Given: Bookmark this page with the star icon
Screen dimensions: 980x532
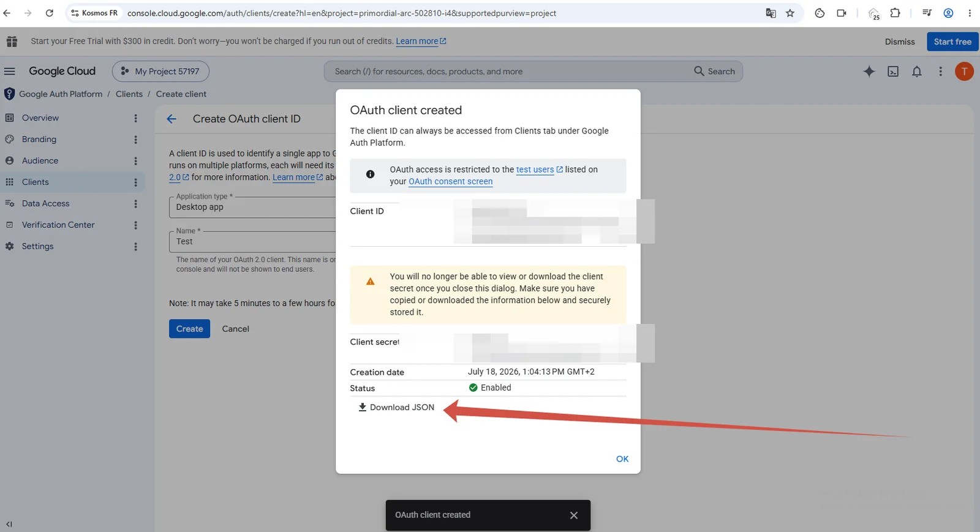Looking at the screenshot, I should click(790, 13).
